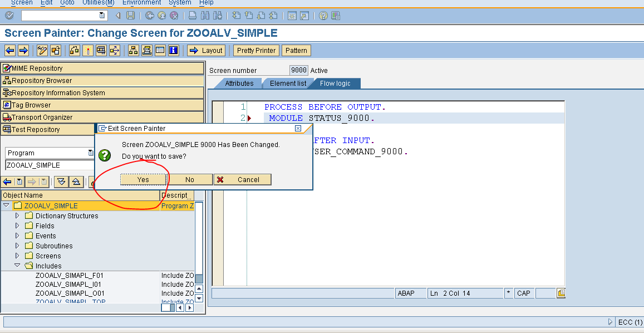Click the Help icon in the toolbar
This screenshot has width=644, height=333.
323,15
